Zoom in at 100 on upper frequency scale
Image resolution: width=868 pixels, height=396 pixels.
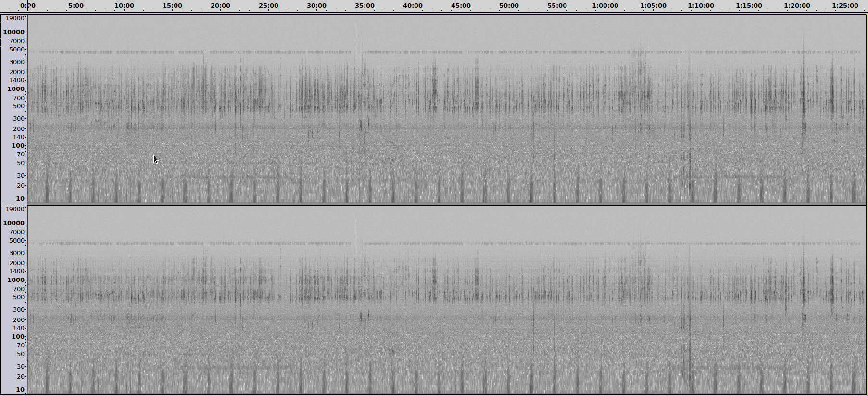(18, 145)
